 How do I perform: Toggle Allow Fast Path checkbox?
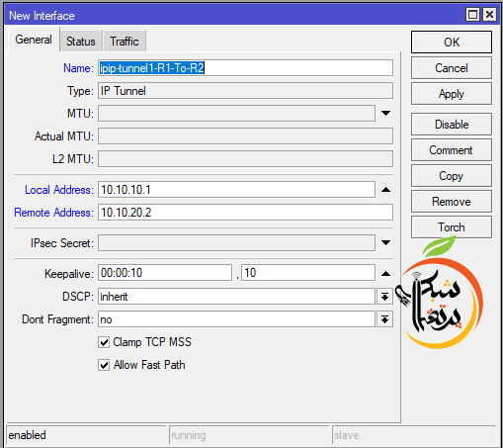point(104,365)
